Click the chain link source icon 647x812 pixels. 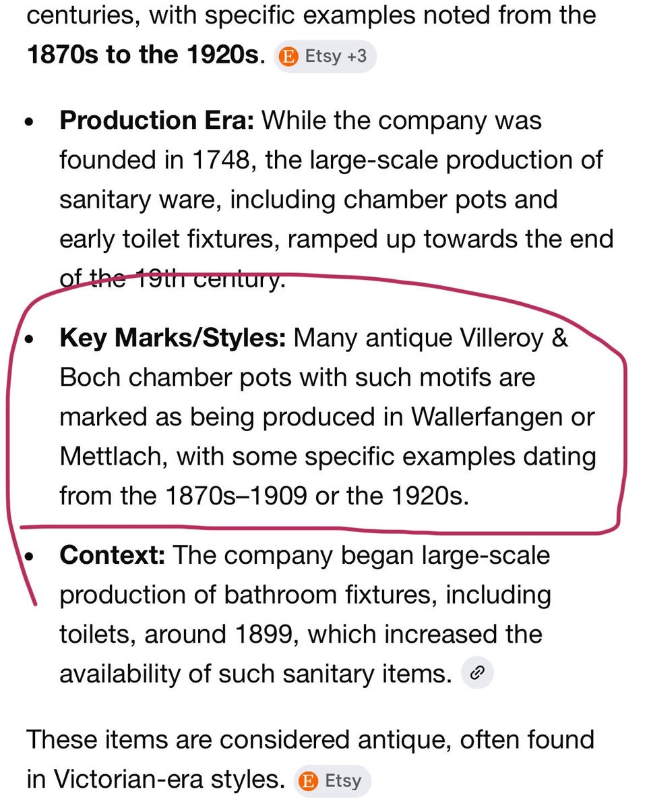tap(477, 672)
